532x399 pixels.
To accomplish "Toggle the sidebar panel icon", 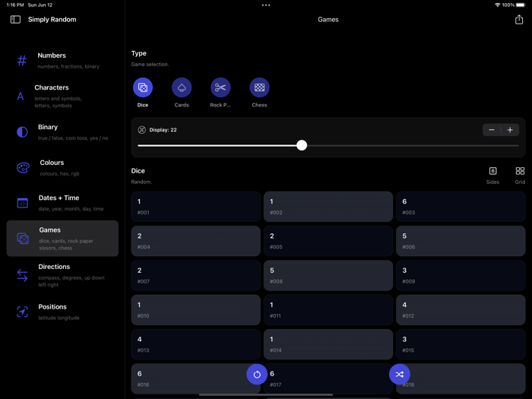I will [x=15, y=19].
